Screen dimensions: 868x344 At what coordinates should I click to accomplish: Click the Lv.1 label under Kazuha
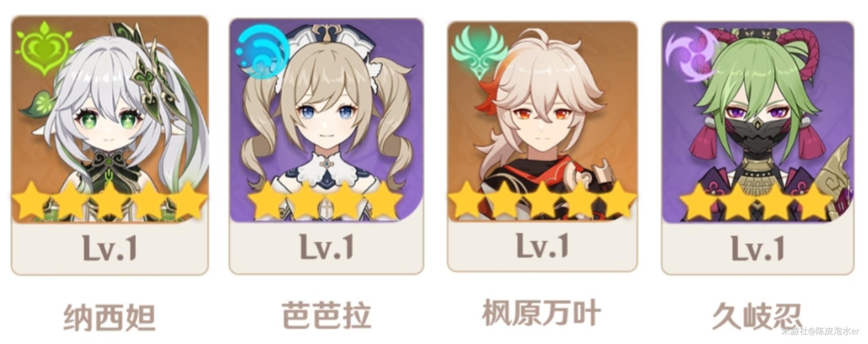[x=542, y=245]
